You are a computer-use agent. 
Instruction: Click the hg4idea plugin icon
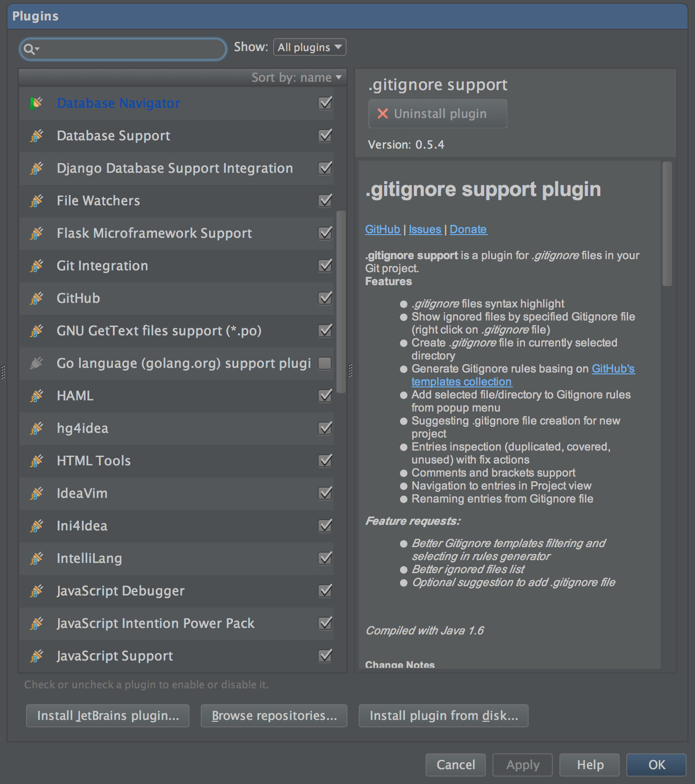click(x=37, y=428)
